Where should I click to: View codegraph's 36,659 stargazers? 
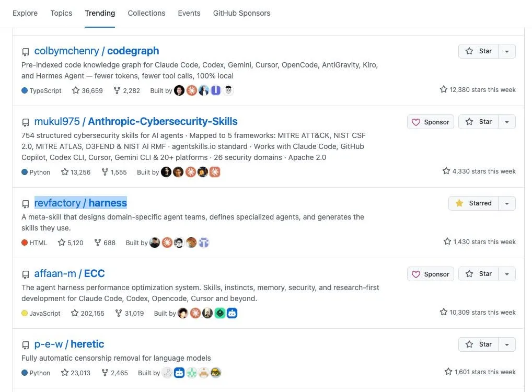pyautogui.click(x=87, y=90)
